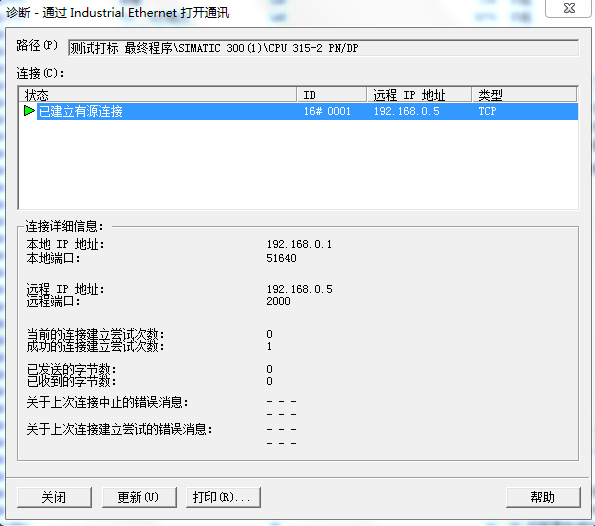The height and width of the screenshot is (526, 595).
Task: Click the 路径(P) path field
Action: coord(323,48)
